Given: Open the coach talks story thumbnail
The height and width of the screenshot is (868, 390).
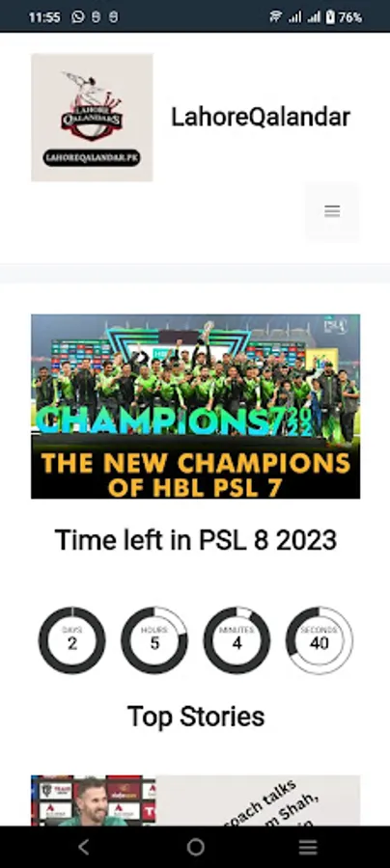Looking at the screenshot, I should click(x=93, y=800).
